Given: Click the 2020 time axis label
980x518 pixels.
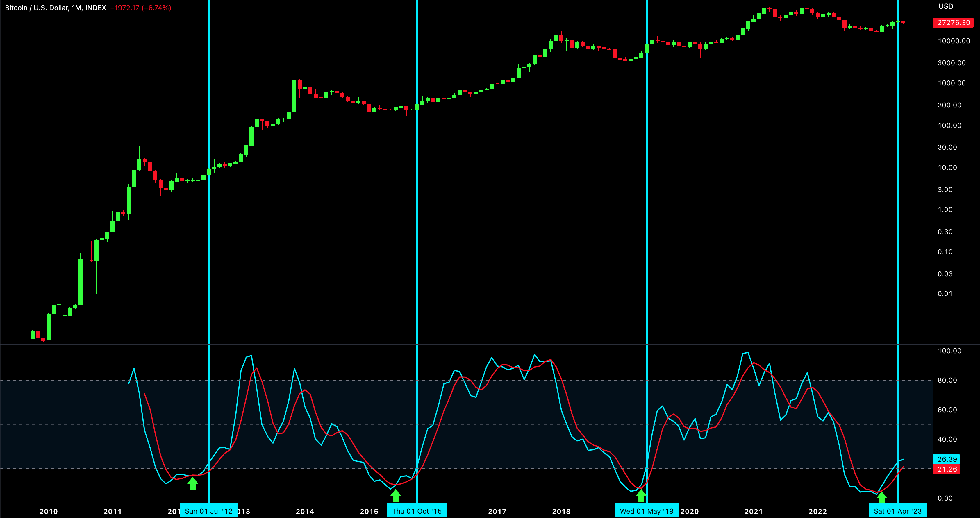Looking at the screenshot, I should pyautogui.click(x=690, y=512).
